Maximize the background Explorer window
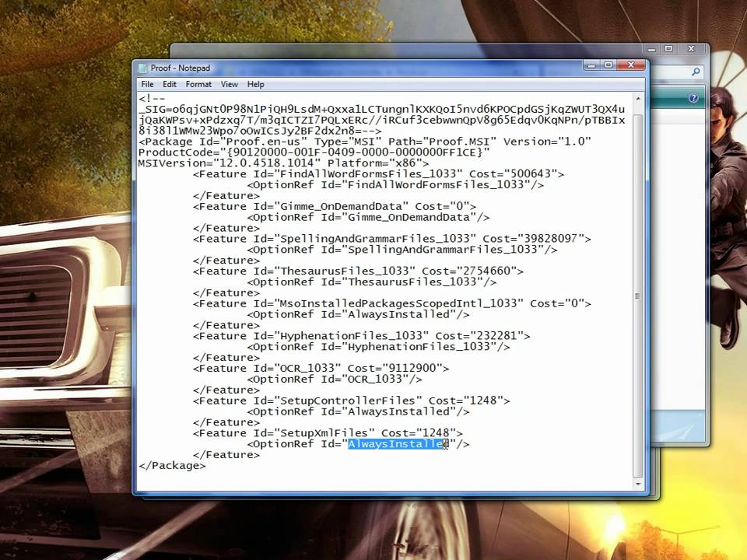 668,49
